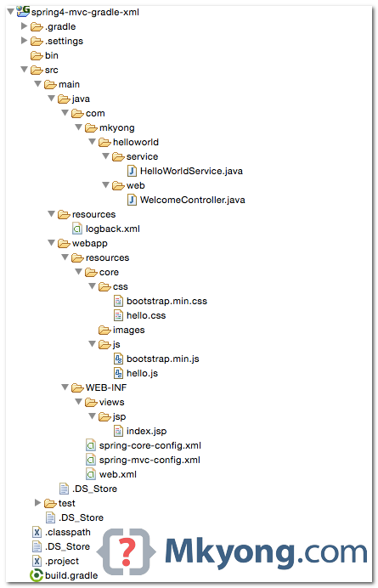Select the bin folder label
378x588 pixels.
tap(51, 55)
